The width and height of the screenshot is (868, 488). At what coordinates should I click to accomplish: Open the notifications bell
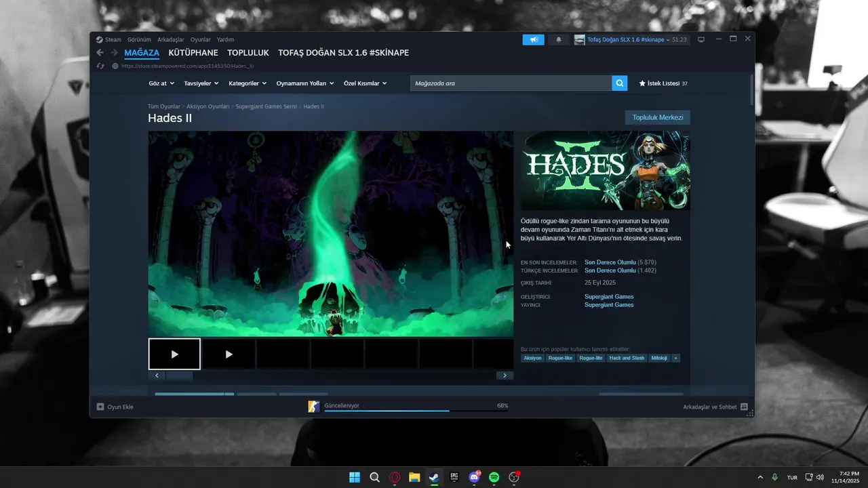559,39
